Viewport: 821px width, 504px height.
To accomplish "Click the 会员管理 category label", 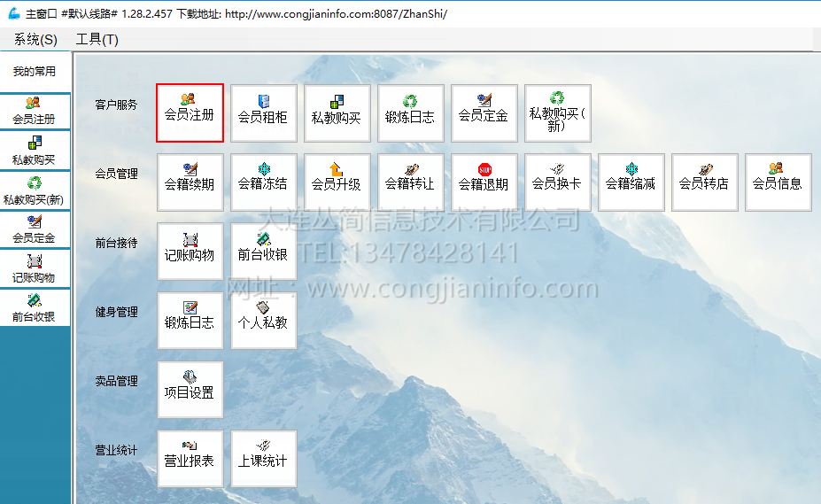I will pos(116,174).
